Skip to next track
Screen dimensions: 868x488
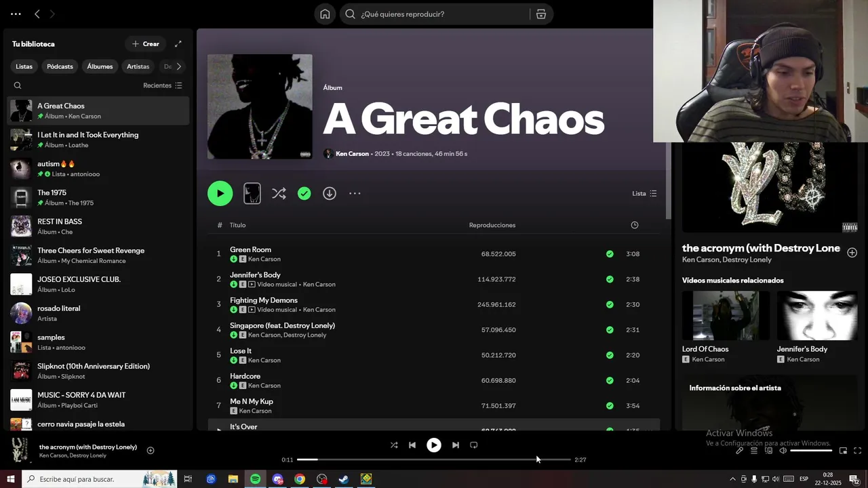coord(456,445)
